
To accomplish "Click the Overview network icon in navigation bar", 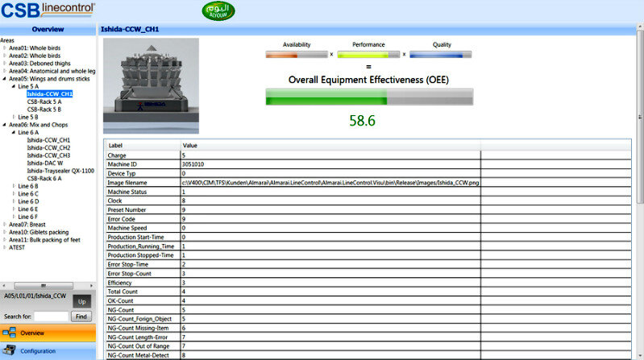I will coord(10,333).
